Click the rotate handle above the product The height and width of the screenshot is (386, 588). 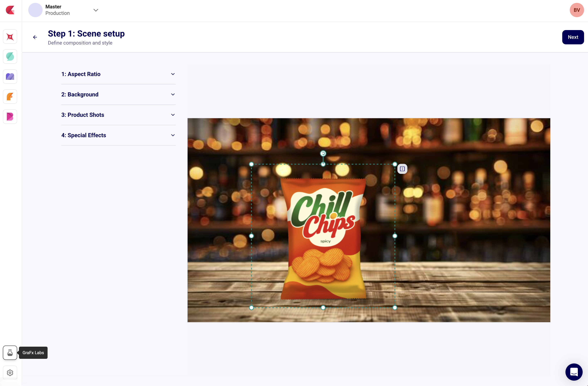[323, 153]
